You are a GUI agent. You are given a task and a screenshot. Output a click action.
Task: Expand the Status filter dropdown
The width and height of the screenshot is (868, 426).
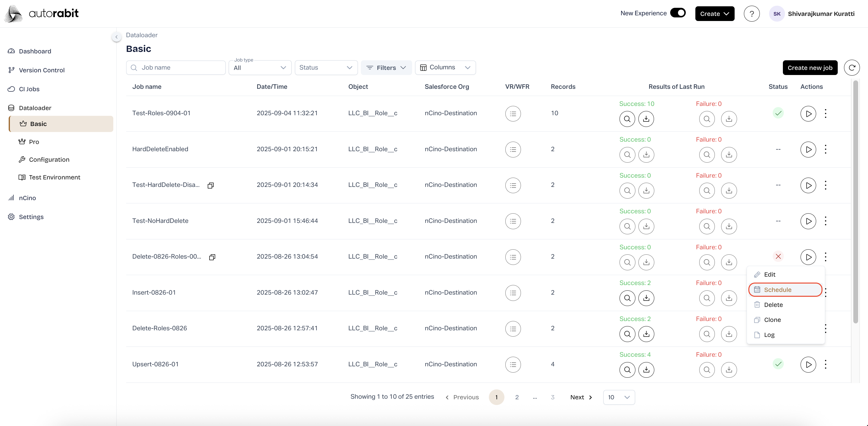coord(326,67)
